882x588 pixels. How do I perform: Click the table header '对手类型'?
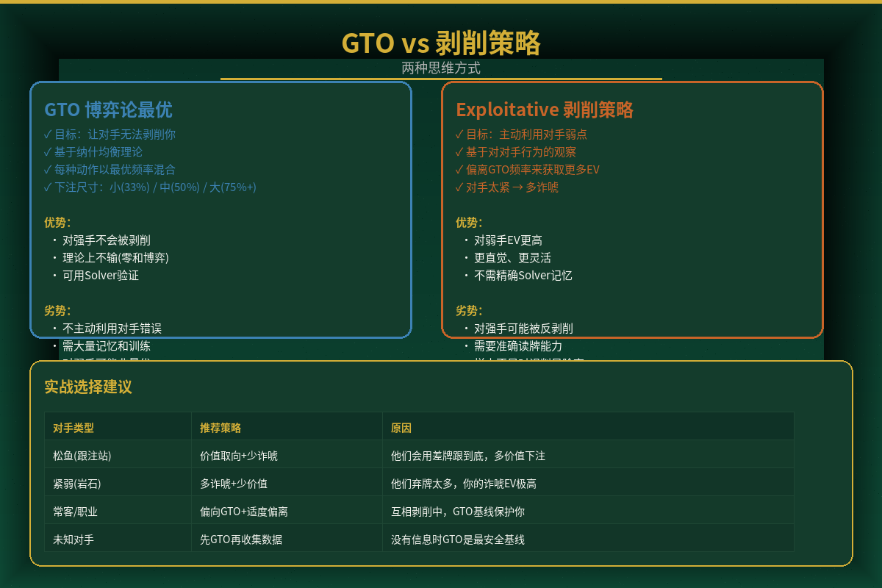[73, 428]
